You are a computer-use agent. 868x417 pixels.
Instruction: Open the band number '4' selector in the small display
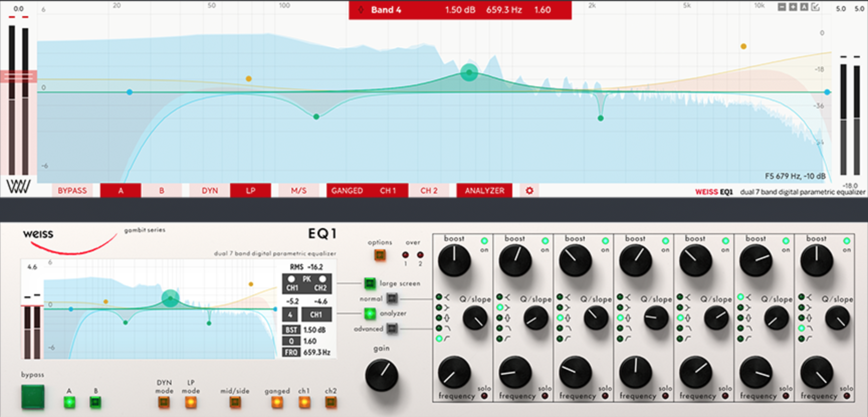tap(290, 315)
